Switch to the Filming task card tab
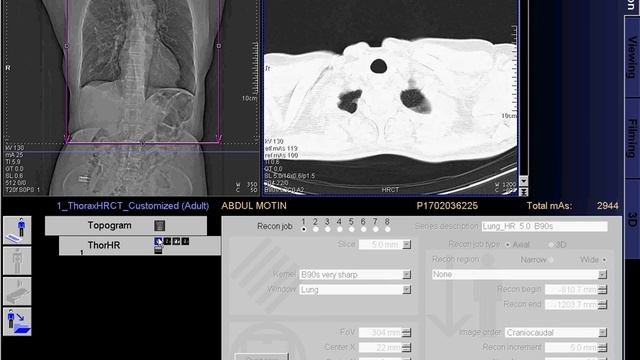 632,138
